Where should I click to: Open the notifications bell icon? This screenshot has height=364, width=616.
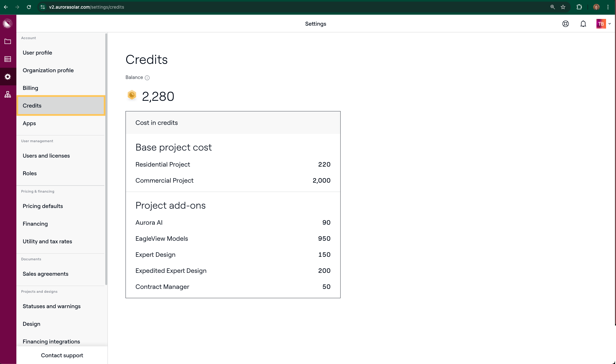click(x=583, y=24)
